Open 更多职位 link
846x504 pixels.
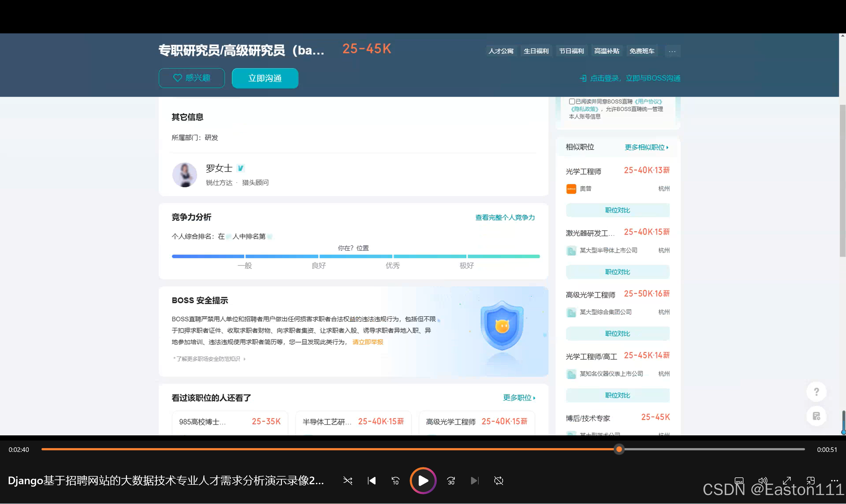point(519,398)
